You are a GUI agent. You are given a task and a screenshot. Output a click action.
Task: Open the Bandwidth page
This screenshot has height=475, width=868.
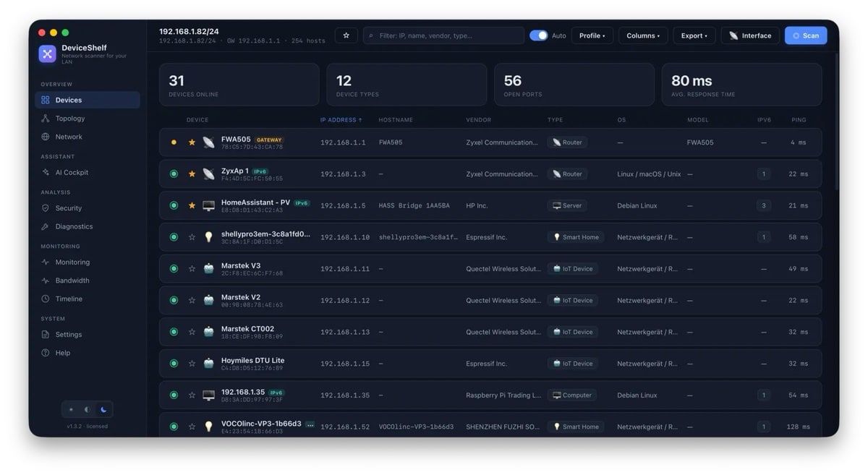[x=87, y=281]
